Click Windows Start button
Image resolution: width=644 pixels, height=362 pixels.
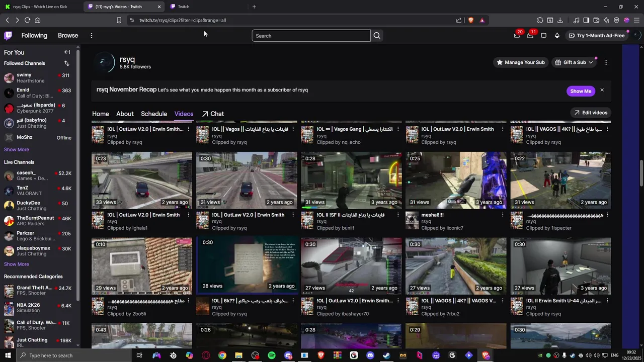tap(8, 355)
